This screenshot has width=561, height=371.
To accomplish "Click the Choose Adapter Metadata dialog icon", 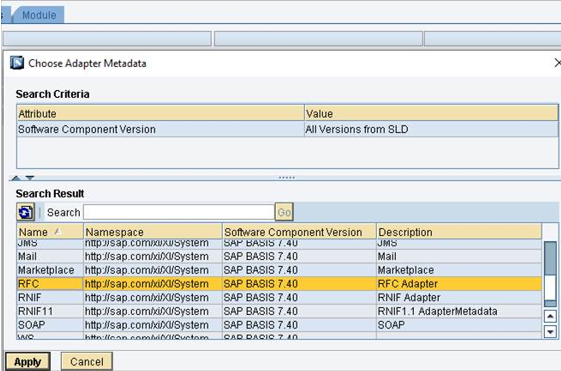I will (x=17, y=63).
